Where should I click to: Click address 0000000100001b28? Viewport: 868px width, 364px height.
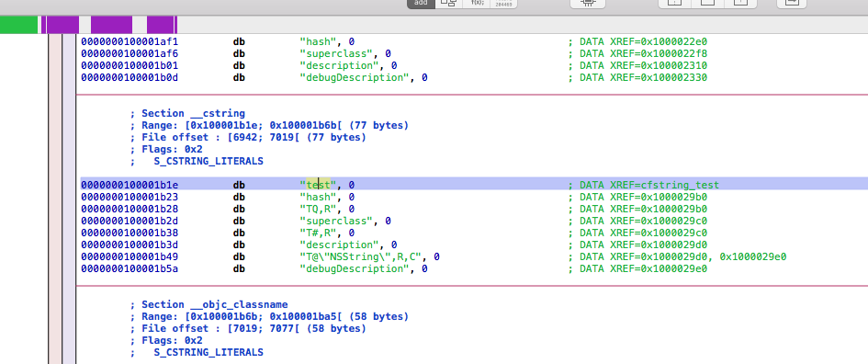click(130, 209)
